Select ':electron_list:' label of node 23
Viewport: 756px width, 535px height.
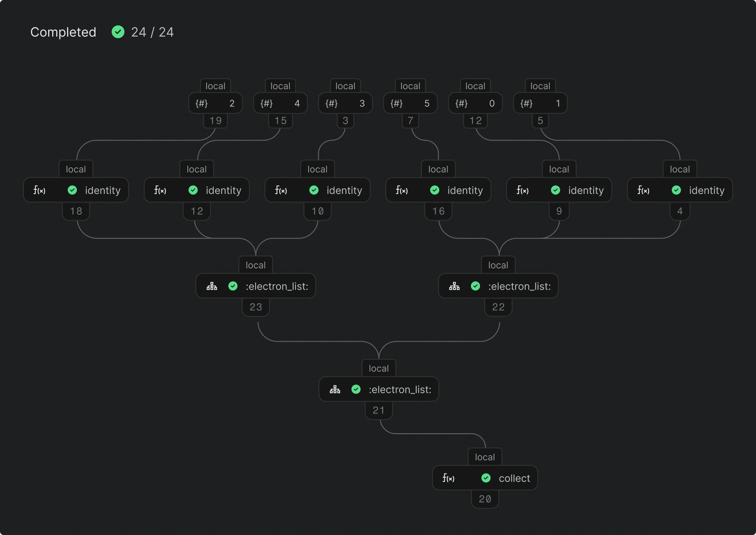tap(277, 286)
